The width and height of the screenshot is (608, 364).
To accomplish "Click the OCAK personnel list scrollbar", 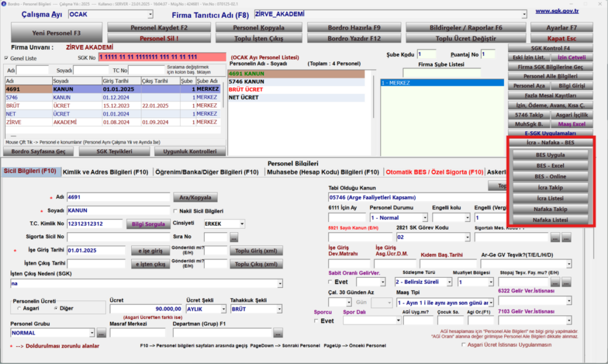I will [x=373, y=97].
